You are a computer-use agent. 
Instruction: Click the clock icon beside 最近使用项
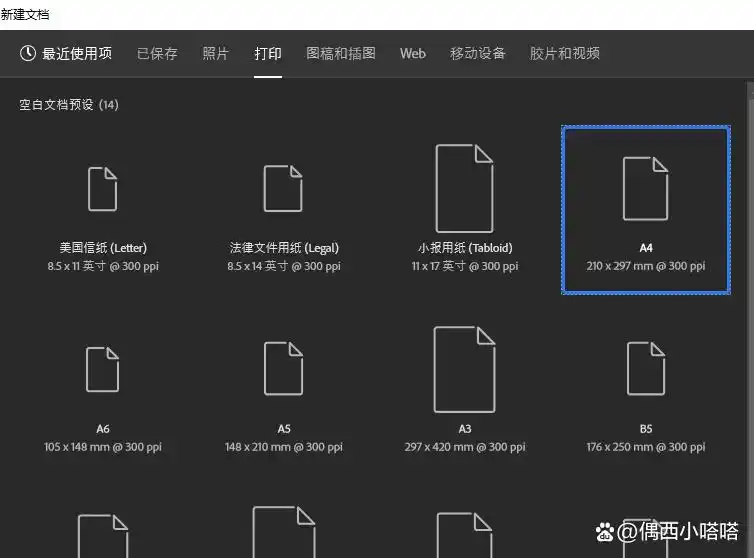pos(28,53)
